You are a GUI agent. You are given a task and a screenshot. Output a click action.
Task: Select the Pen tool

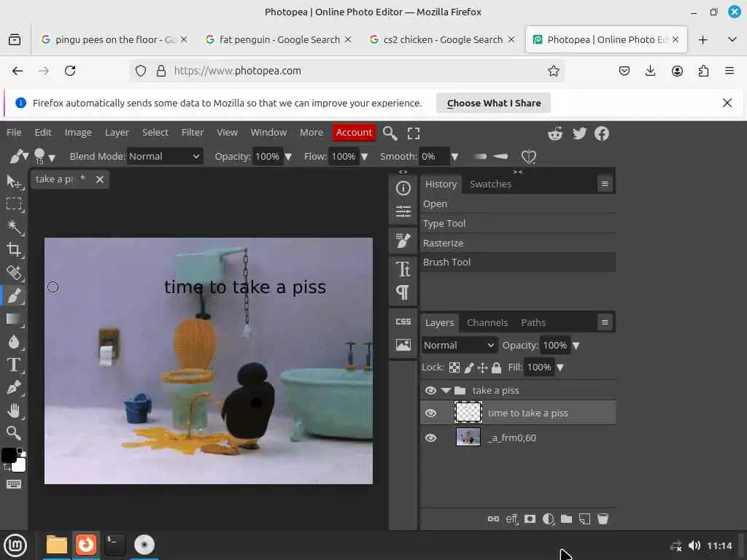coord(14,388)
